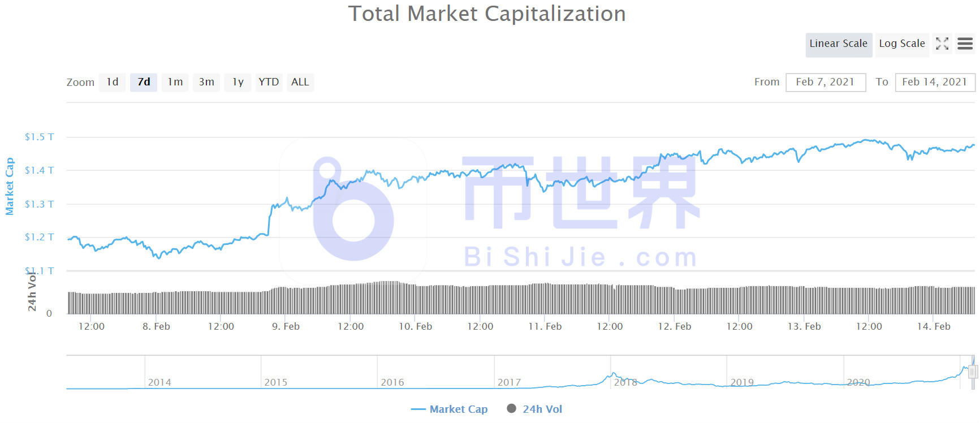The height and width of the screenshot is (423, 980).
Task: Click the 24h Vol legend dot
Action: 511,408
